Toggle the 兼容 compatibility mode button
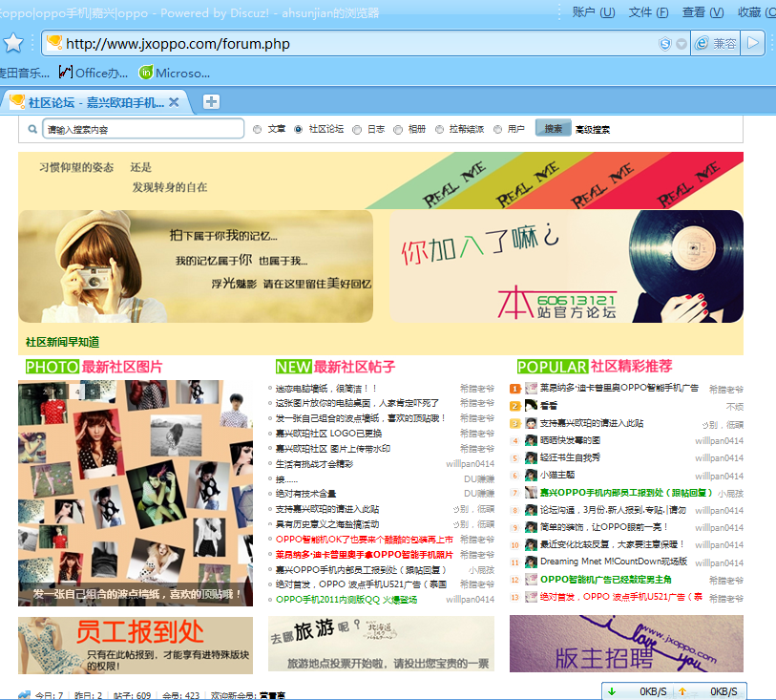776x700 pixels. click(716, 44)
